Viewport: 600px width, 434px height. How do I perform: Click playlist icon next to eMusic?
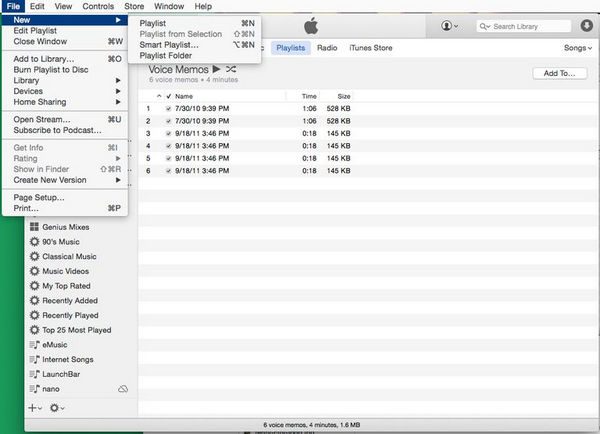(x=34, y=345)
